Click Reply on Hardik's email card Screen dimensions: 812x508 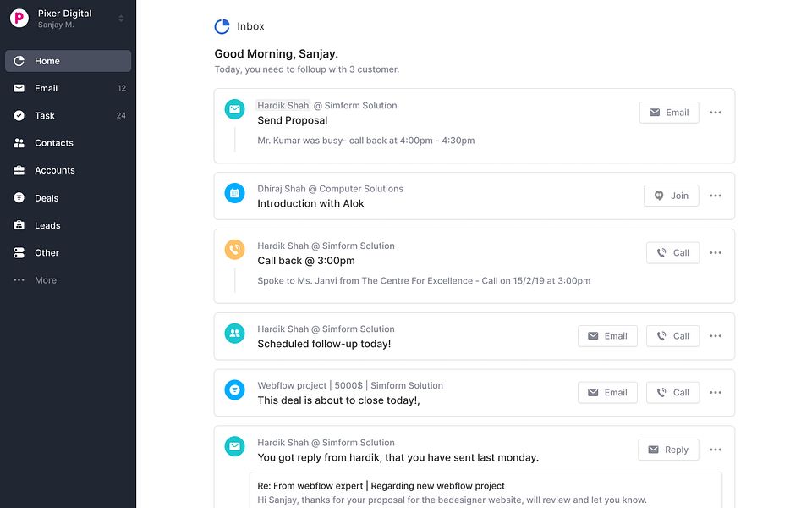(x=668, y=450)
